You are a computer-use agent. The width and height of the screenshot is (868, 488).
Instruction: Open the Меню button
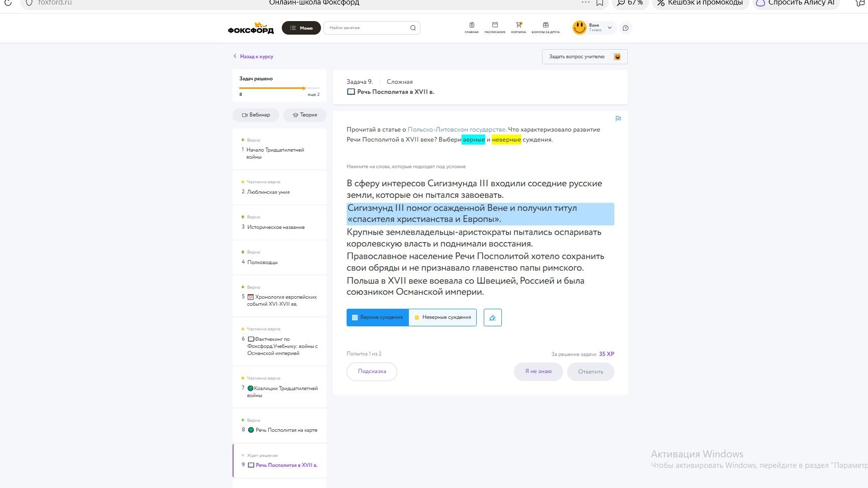pos(301,28)
